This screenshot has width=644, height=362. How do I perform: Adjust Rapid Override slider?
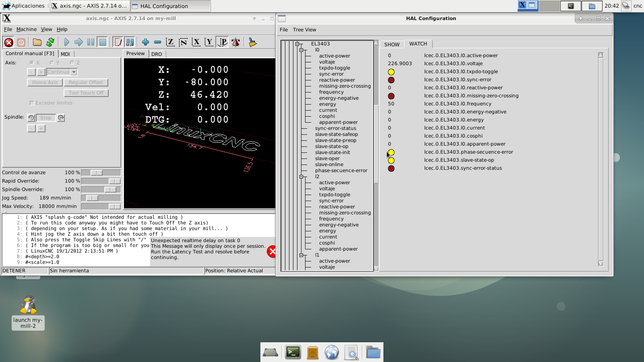[101, 181]
